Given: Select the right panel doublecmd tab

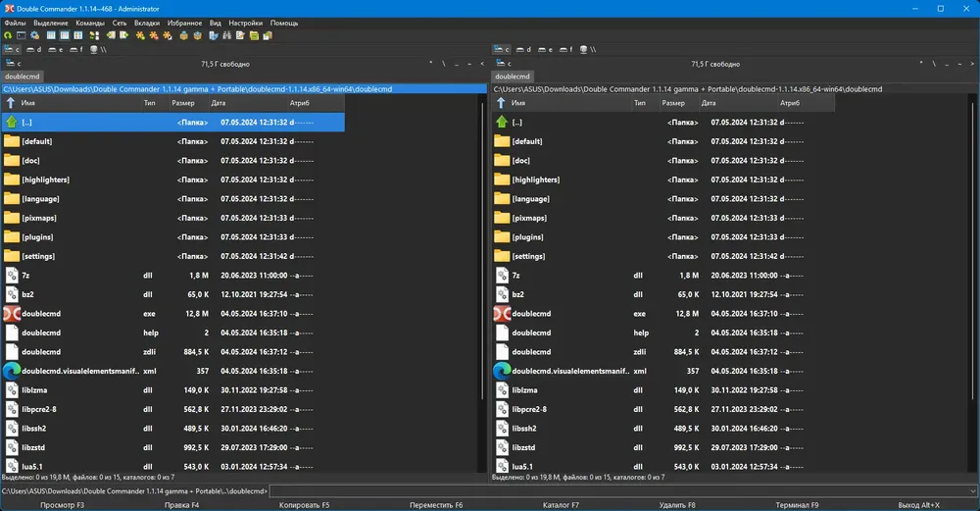Looking at the screenshot, I should pyautogui.click(x=512, y=77).
